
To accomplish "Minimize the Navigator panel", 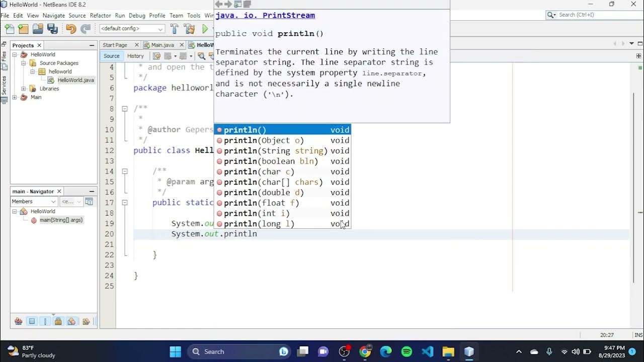I will pyautogui.click(x=92, y=192).
